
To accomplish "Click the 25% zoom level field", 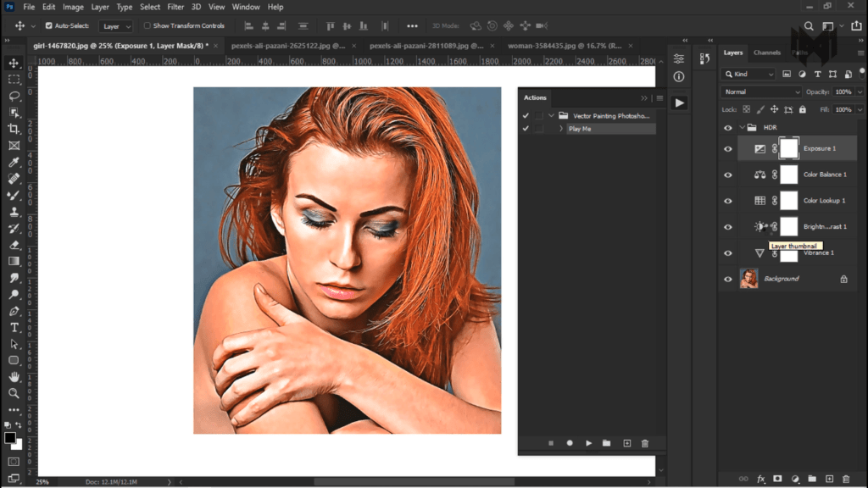I will 42,482.
